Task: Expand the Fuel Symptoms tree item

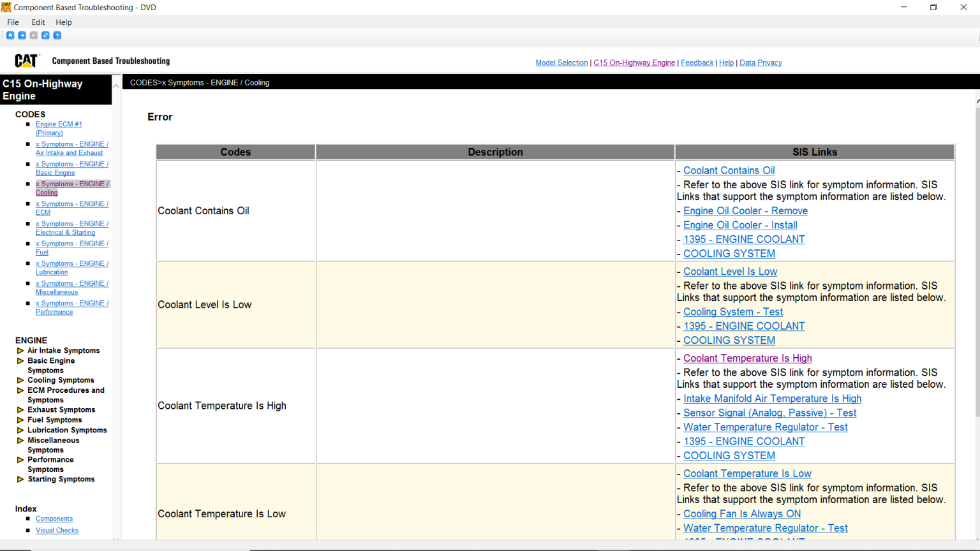Action: pos(20,420)
